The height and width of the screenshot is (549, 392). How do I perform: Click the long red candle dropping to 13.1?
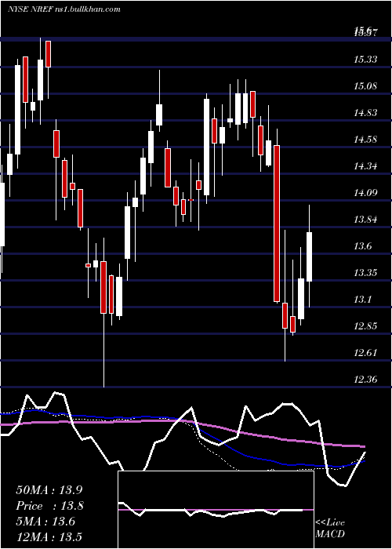tap(277, 224)
